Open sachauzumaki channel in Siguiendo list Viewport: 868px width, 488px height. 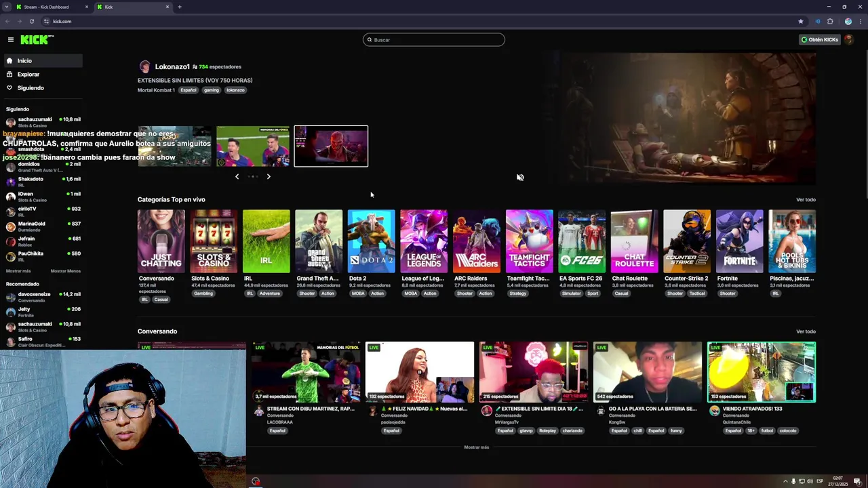click(43, 122)
